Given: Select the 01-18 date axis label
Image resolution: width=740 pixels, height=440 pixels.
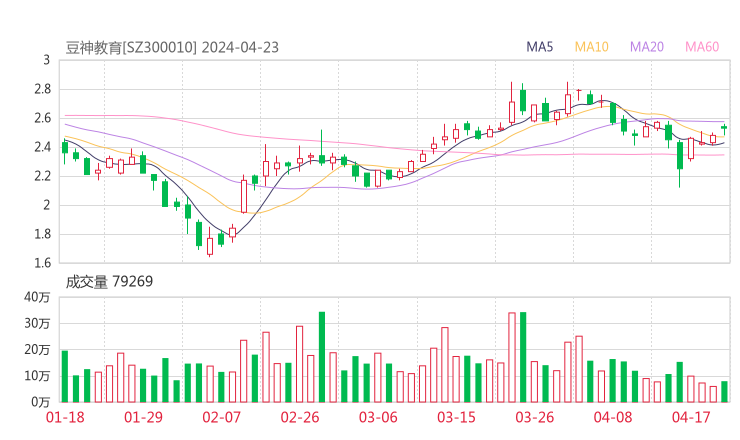Looking at the screenshot, I should [65, 417].
